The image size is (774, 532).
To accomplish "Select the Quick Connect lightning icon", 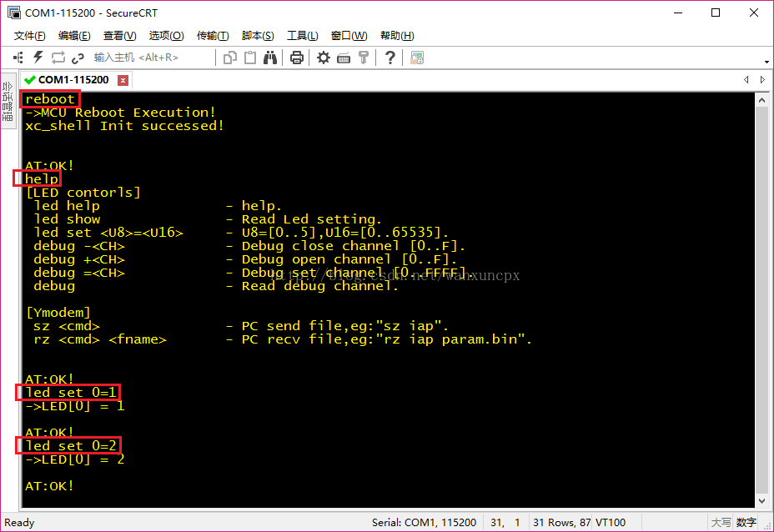I will click(38, 57).
